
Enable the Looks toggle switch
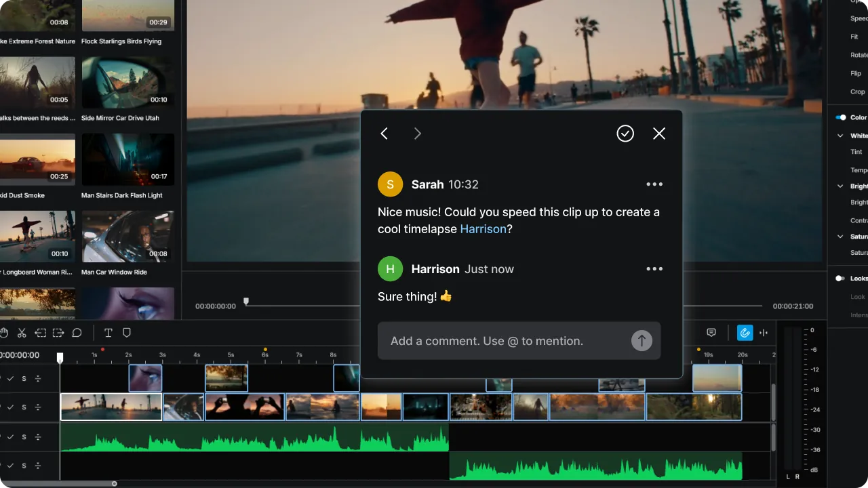[x=841, y=279]
